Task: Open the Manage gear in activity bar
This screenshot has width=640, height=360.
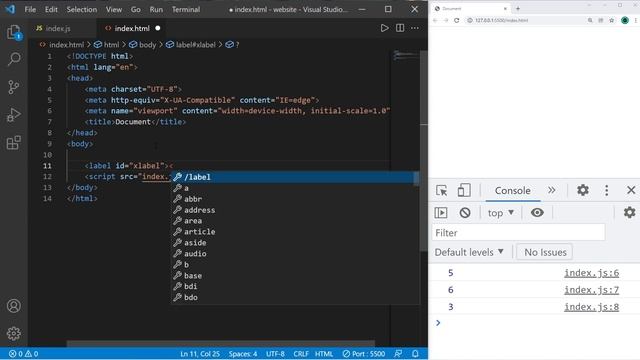Action: 13,333
